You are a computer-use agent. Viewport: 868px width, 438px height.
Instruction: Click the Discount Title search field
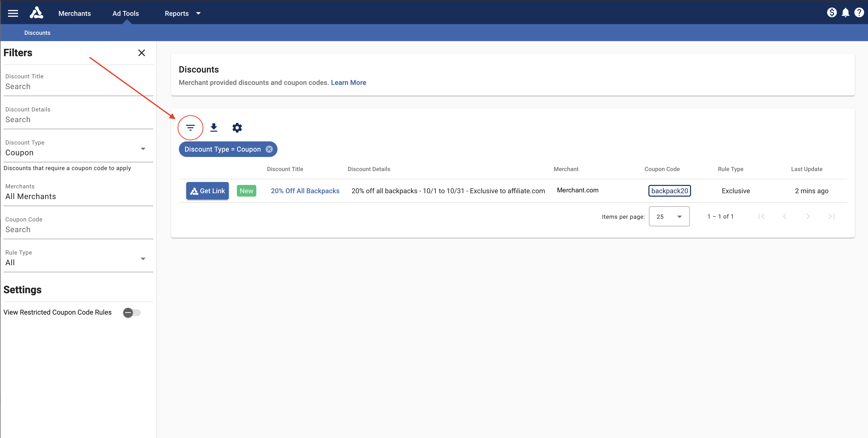point(77,87)
